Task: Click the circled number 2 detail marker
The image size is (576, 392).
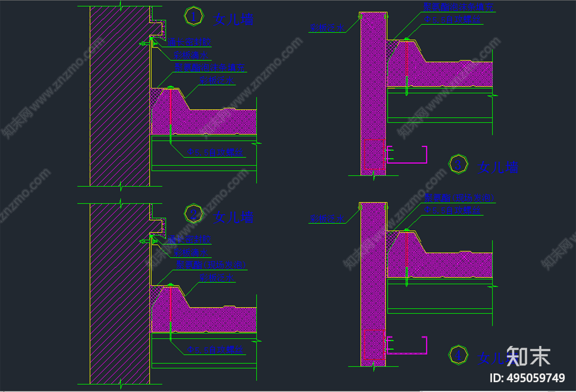Action: [194, 214]
